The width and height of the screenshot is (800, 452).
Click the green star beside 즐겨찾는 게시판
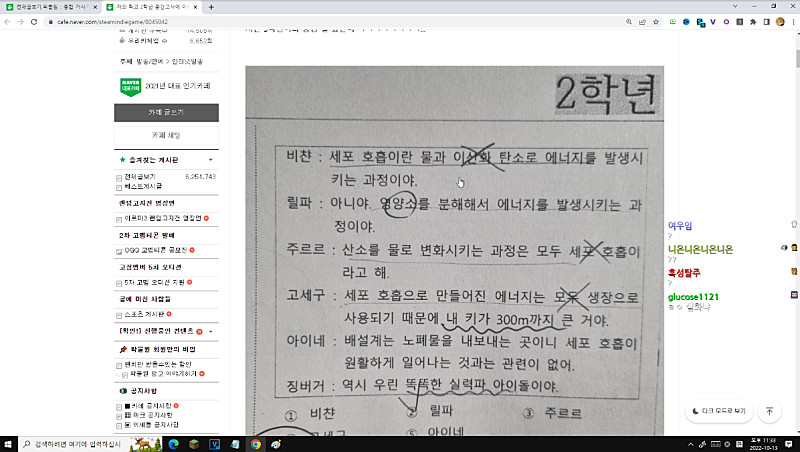coord(122,160)
